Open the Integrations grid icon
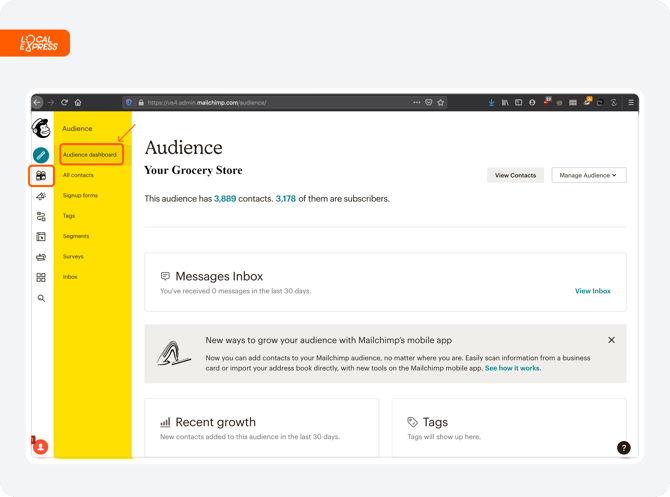670x497 pixels. [41, 277]
